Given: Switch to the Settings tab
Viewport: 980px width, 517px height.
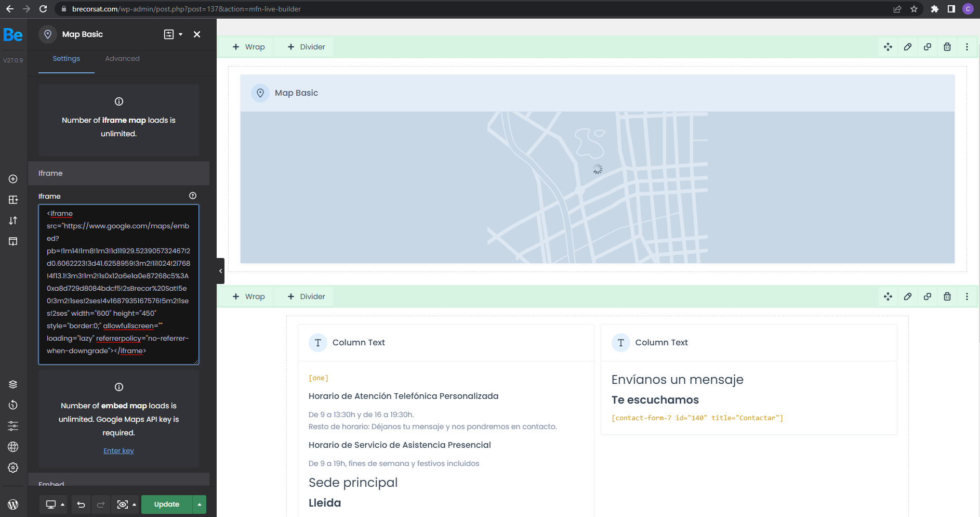Looking at the screenshot, I should 67,59.
